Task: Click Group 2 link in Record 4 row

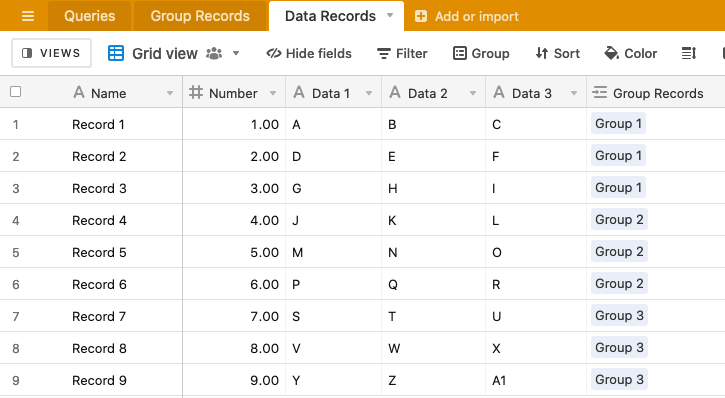Action: [619, 219]
